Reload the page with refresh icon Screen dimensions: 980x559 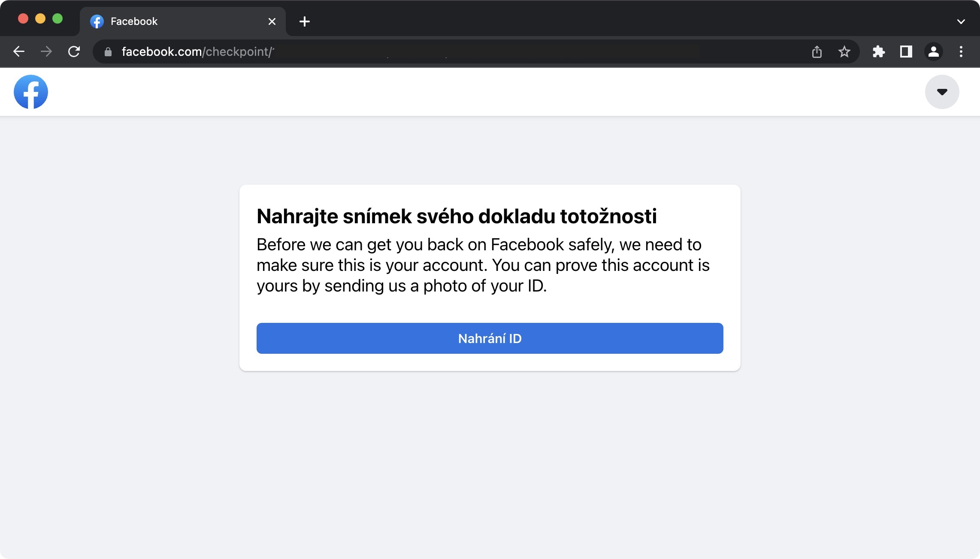74,52
